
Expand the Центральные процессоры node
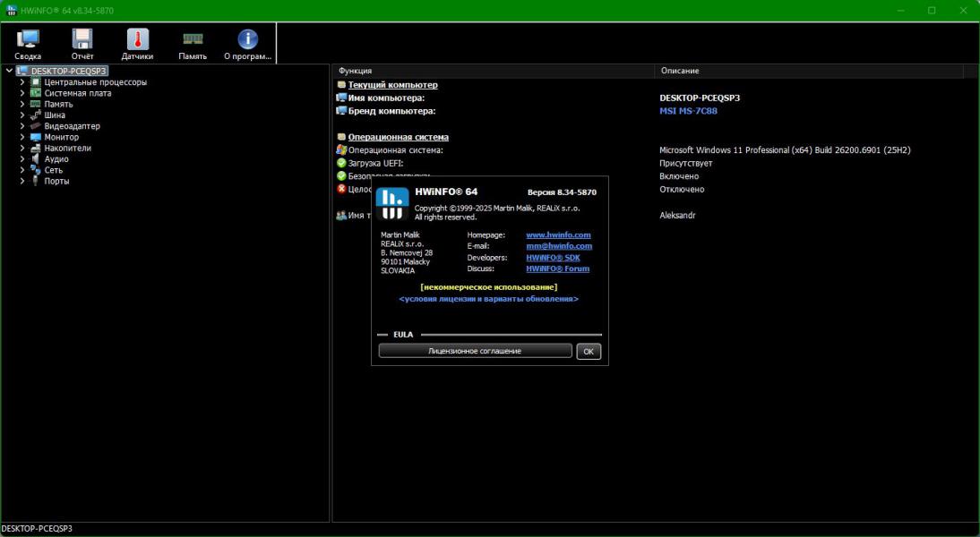pyautogui.click(x=22, y=82)
